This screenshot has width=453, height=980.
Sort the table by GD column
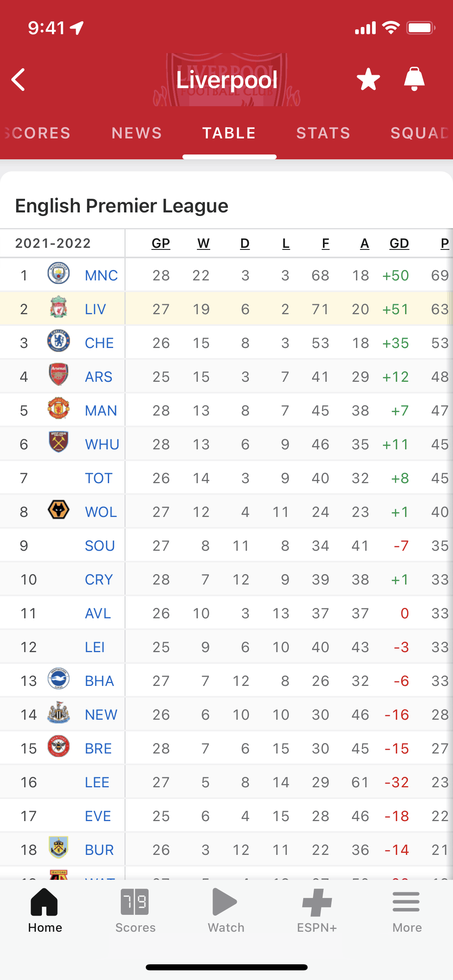pyautogui.click(x=399, y=243)
